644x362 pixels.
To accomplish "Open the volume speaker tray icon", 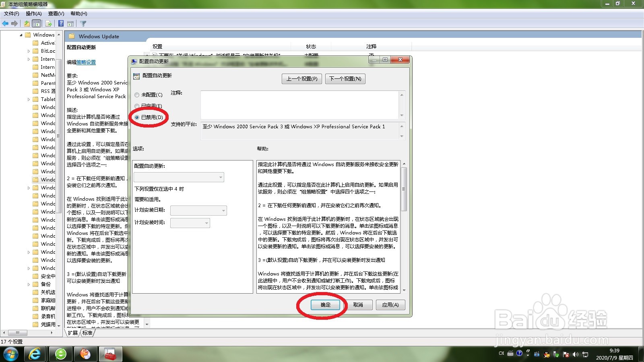I will tap(576, 354).
